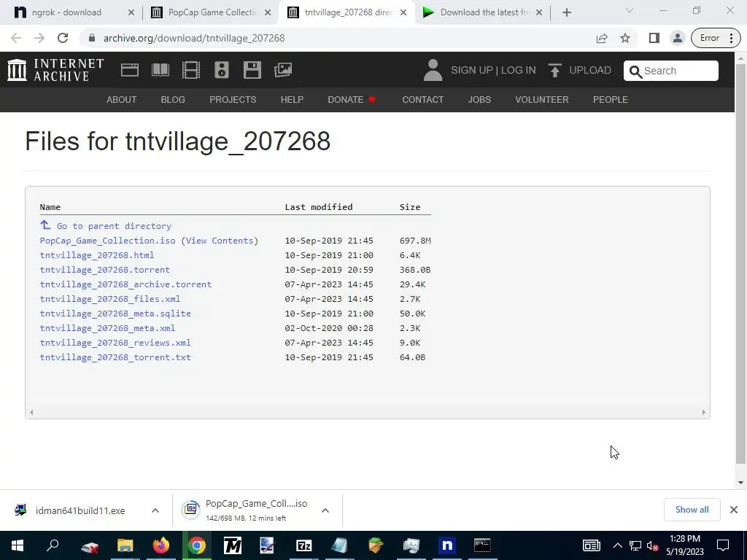Click the muted volume icon in system tray
Screen dimensions: 747x560
653,545
